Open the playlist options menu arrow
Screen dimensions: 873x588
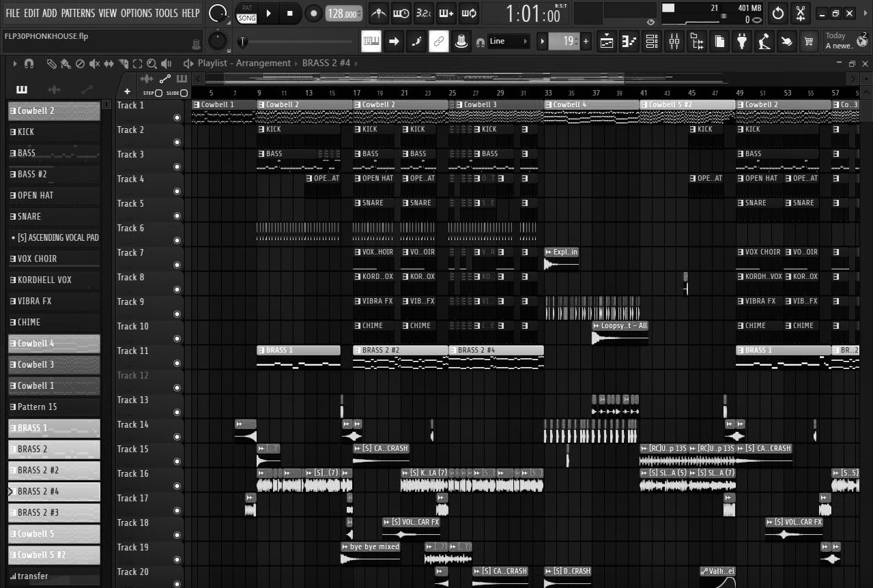point(15,63)
